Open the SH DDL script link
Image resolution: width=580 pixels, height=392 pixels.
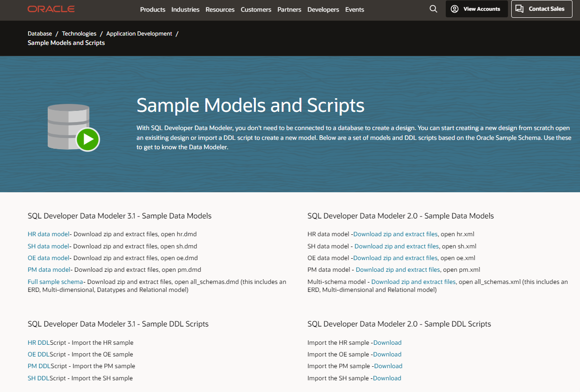pos(38,378)
